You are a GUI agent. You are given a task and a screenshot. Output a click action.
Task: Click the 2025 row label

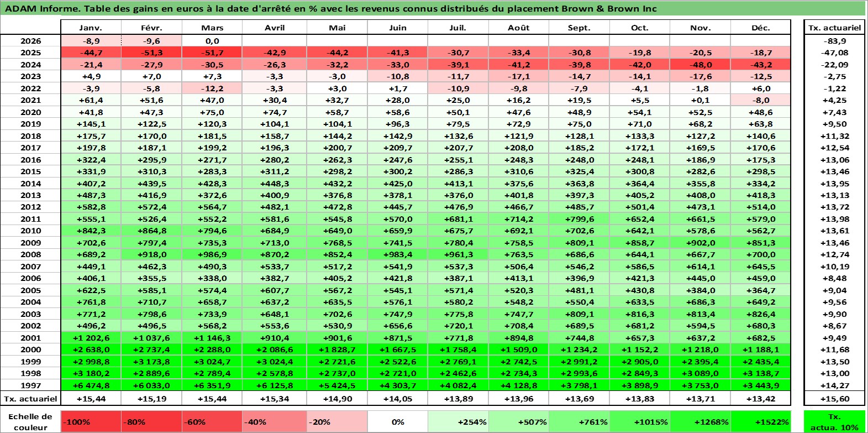pyautogui.click(x=31, y=53)
